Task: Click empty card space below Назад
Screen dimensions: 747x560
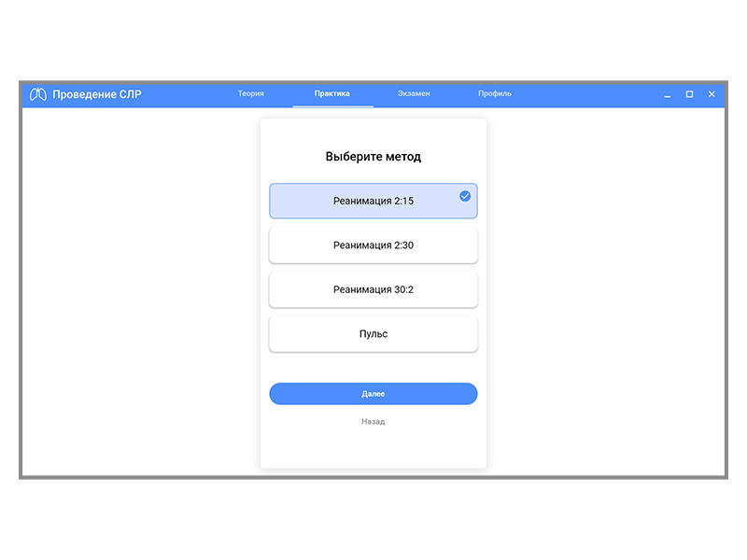Action: 373,450
